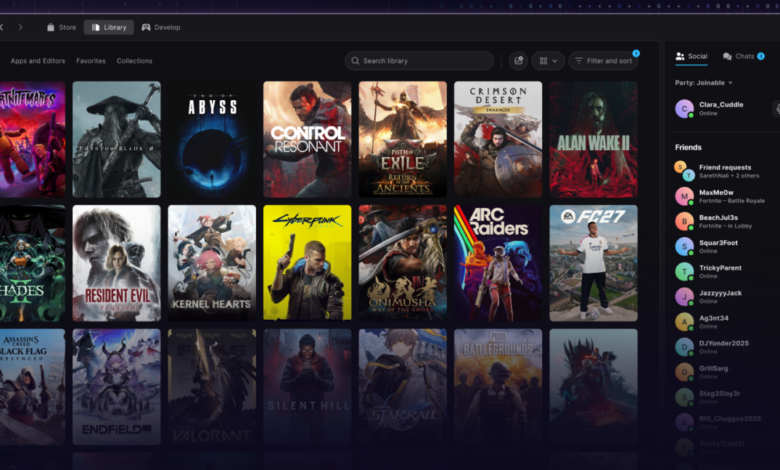Open the ARC Raiders game tile
Image resolution: width=780 pixels, height=470 pixels.
(498, 263)
